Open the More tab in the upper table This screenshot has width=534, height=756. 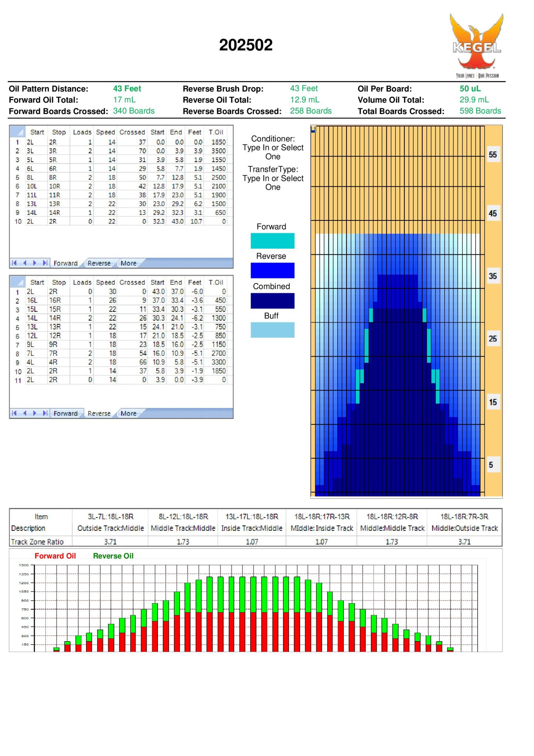[128, 263]
